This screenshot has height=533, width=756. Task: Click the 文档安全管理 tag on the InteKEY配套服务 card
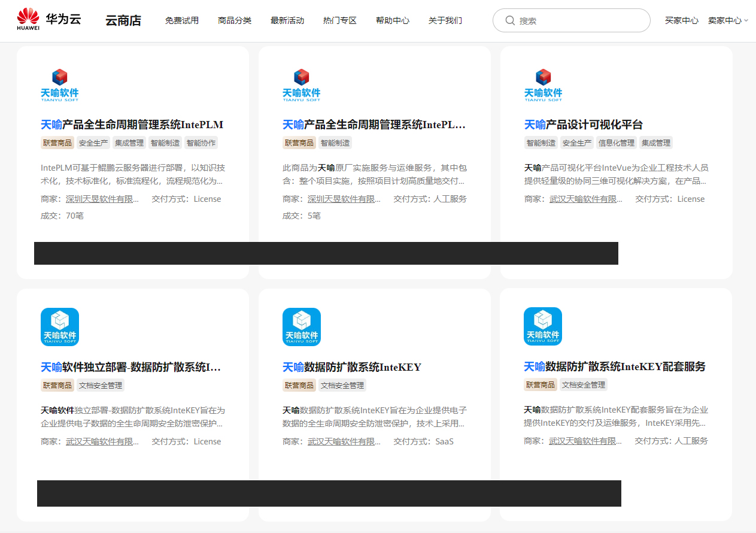tap(584, 385)
